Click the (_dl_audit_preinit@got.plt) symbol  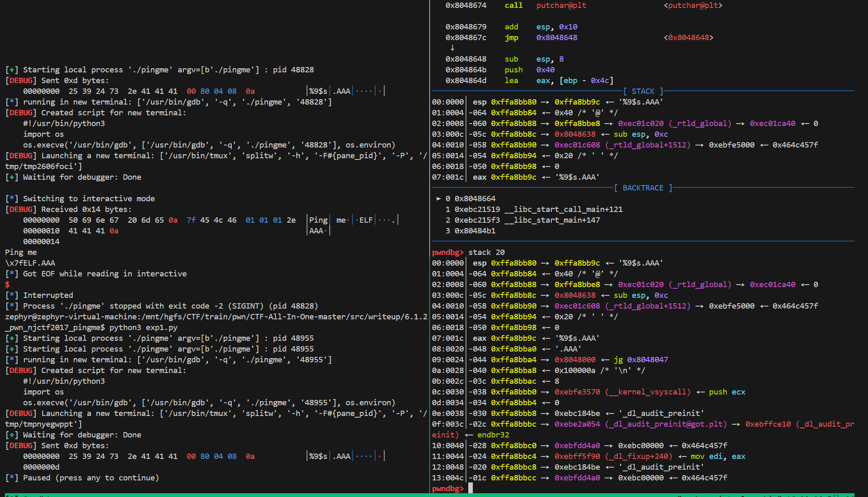coord(666,424)
